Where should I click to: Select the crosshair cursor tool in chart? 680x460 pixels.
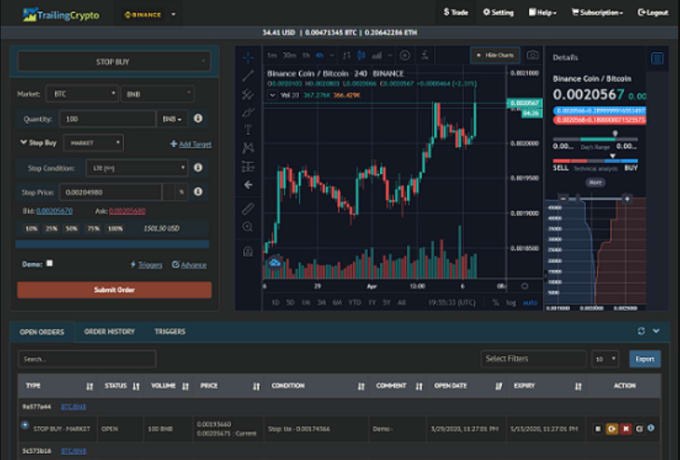click(248, 56)
